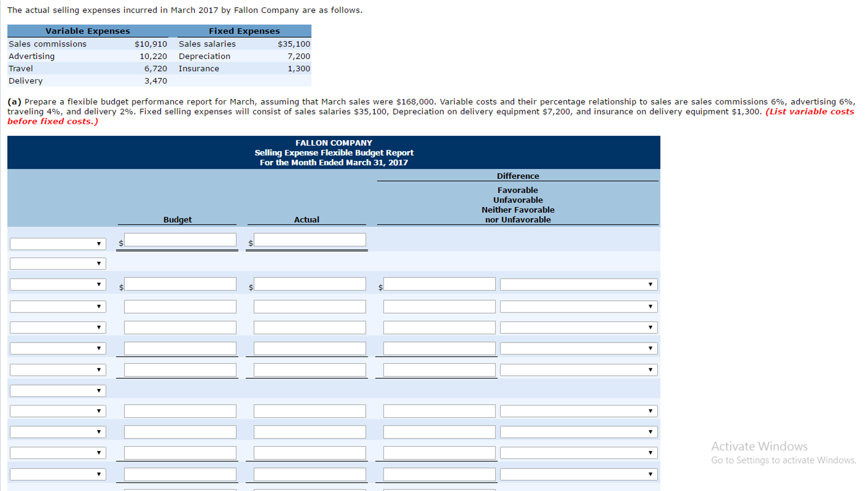Click the sixth row Actual input field
Viewport: 868px width, 491px height.
click(x=310, y=348)
